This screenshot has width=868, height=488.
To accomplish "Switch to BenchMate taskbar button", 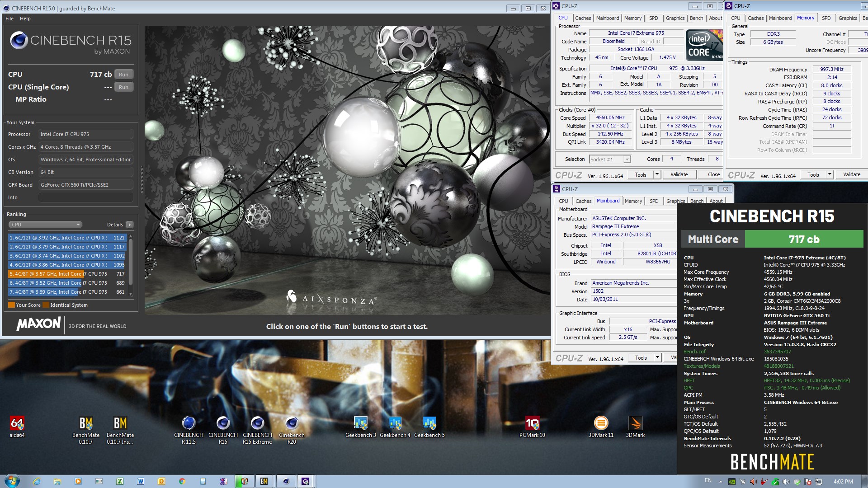I will 264,481.
